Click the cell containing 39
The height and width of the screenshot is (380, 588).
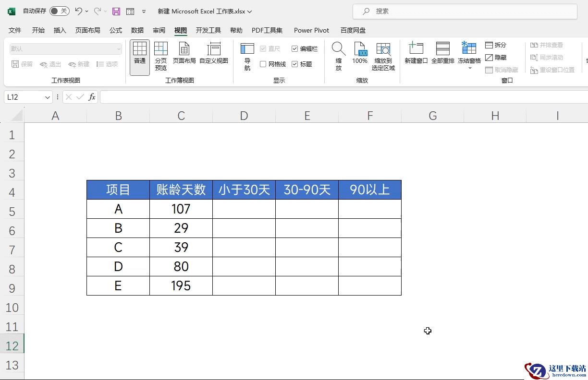coord(181,248)
